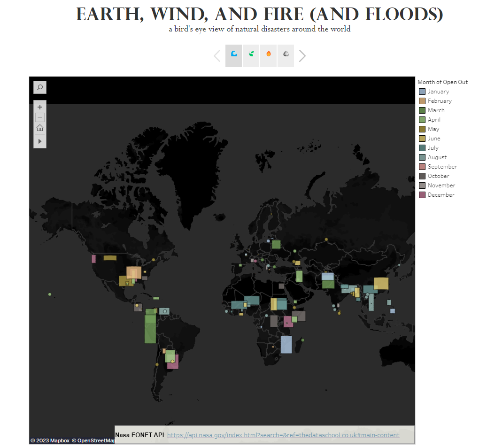Screen dimensions: 487x448
Task: Click yellow June square over eastern China
Action: click(x=381, y=283)
